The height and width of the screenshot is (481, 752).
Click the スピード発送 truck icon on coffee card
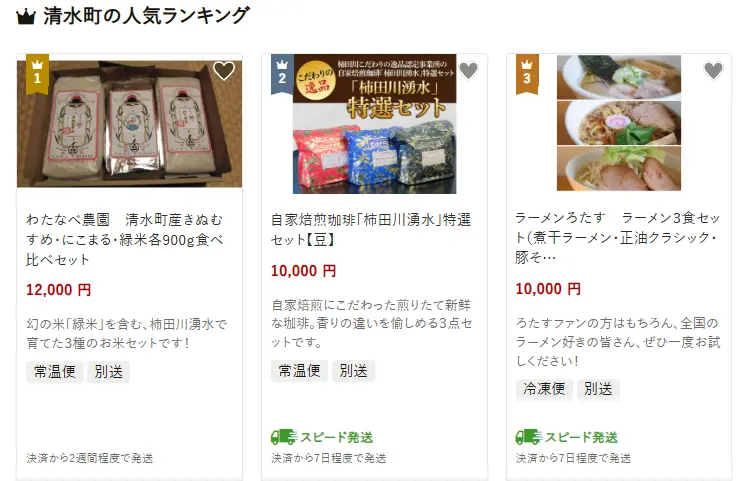coord(284,437)
